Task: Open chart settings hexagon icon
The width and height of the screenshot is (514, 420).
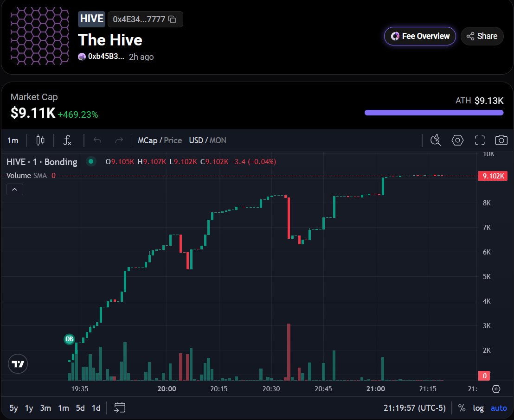Action: (x=457, y=140)
